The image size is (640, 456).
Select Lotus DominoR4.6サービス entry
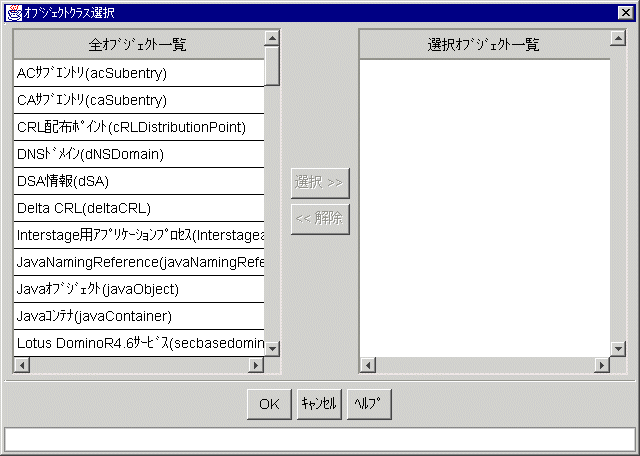[x=139, y=343]
